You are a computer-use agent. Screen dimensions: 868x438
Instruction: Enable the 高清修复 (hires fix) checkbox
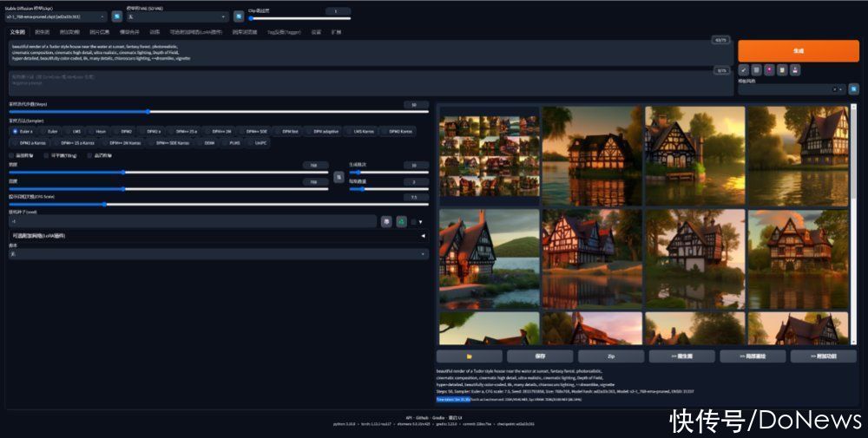click(89, 156)
